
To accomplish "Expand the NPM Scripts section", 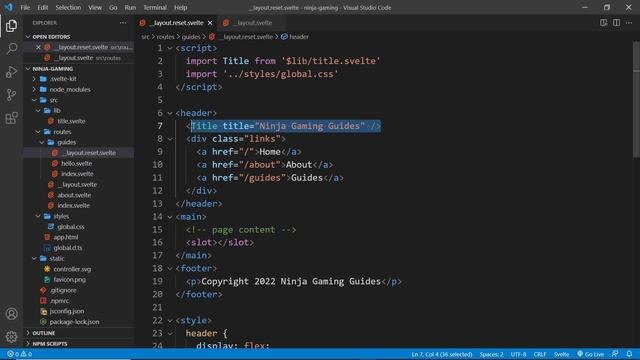I will pyautogui.click(x=28, y=344).
